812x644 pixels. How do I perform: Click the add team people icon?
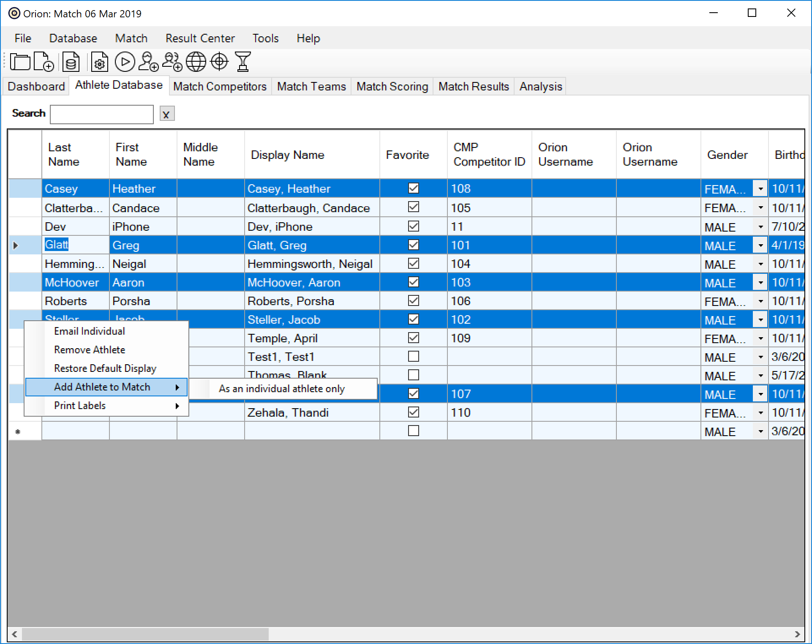(x=172, y=62)
